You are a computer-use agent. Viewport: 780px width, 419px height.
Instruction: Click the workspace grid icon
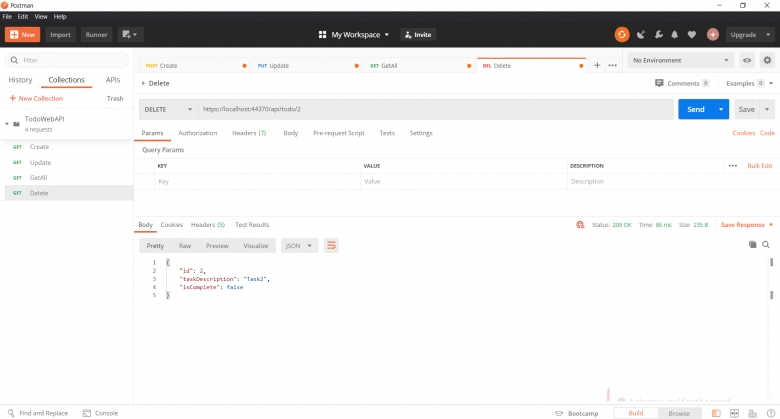322,34
